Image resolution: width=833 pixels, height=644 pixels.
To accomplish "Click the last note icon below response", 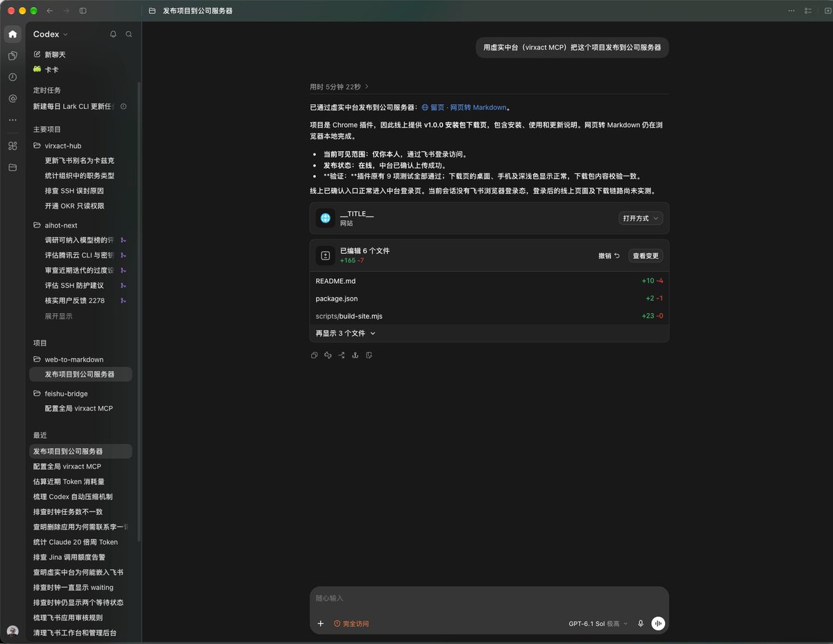I will coord(369,355).
